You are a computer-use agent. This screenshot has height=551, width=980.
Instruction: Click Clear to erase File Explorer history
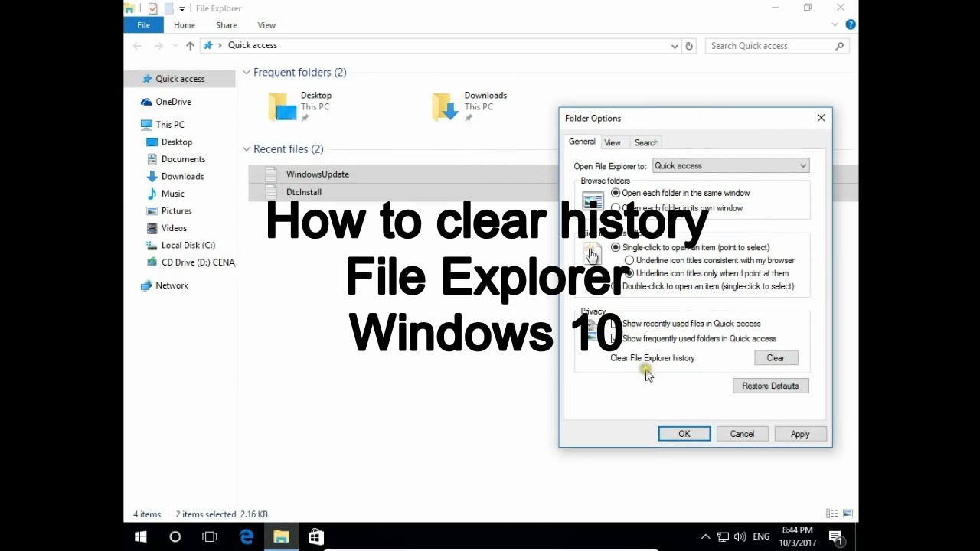(776, 358)
